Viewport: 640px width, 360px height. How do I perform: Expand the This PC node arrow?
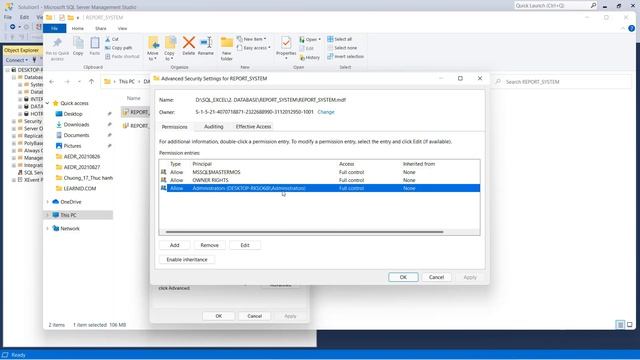(x=48, y=215)
